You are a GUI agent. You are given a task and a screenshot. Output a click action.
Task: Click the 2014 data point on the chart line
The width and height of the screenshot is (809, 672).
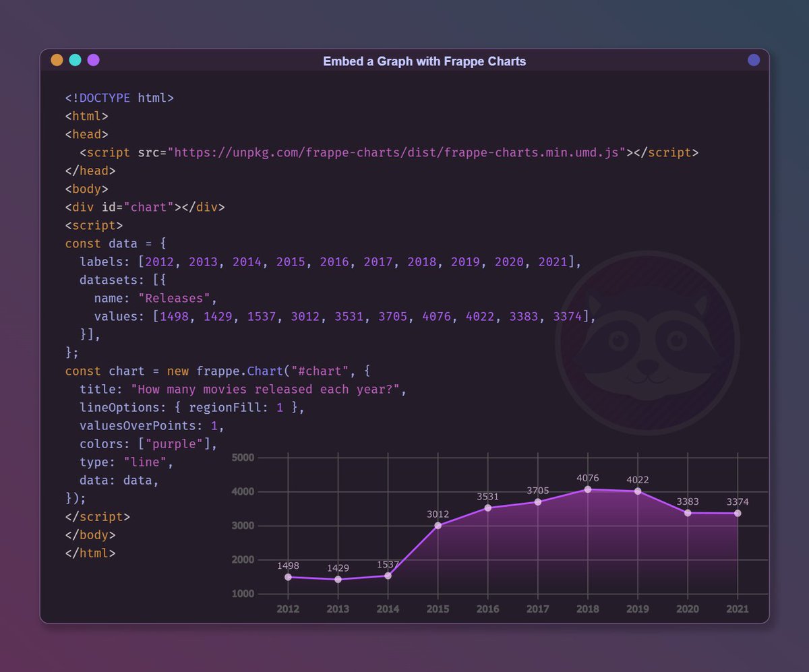pyautogui.click(x=388, y=576)
